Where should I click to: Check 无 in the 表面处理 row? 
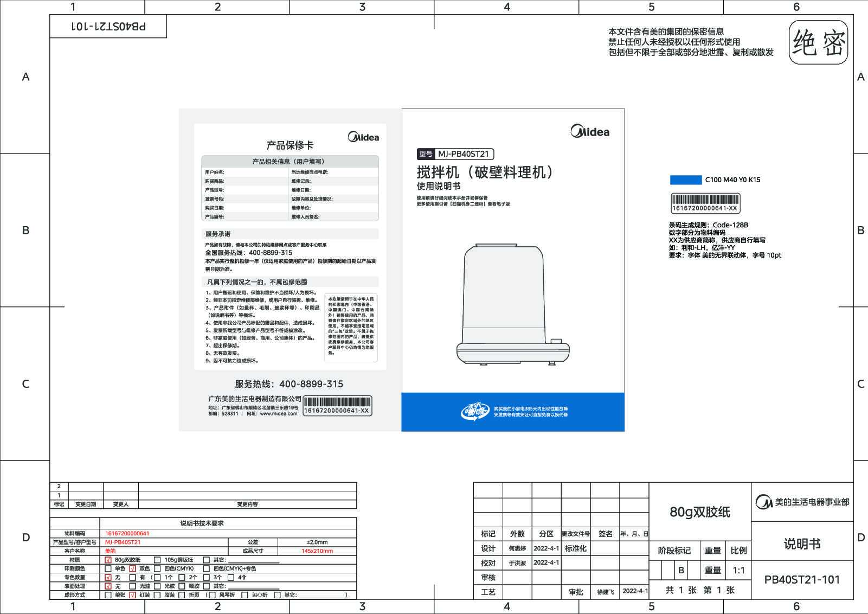pos(108,586)
